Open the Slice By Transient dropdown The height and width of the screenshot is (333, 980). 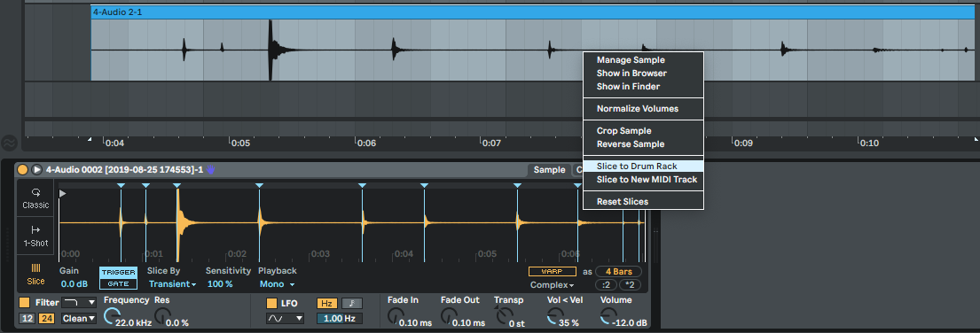click(x=173, y=284)
